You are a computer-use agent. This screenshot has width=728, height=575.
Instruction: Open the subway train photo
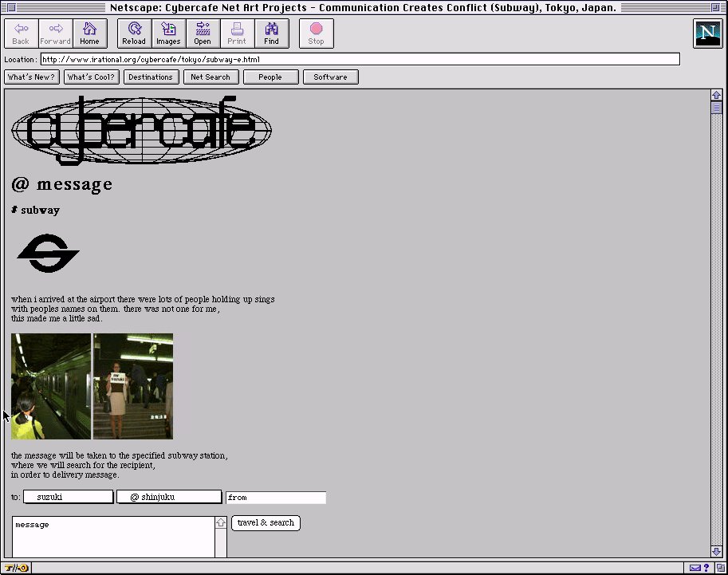51,386
